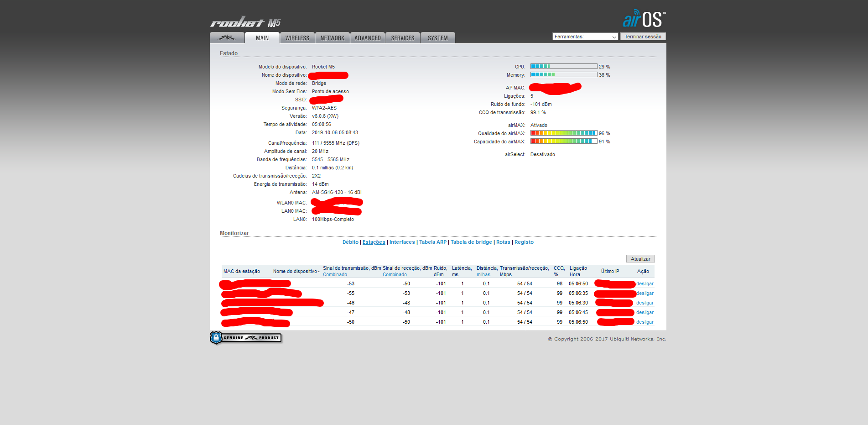Open the Tabela de bridge link
Screen dimensions: 868x425
[x=471, y=242]
